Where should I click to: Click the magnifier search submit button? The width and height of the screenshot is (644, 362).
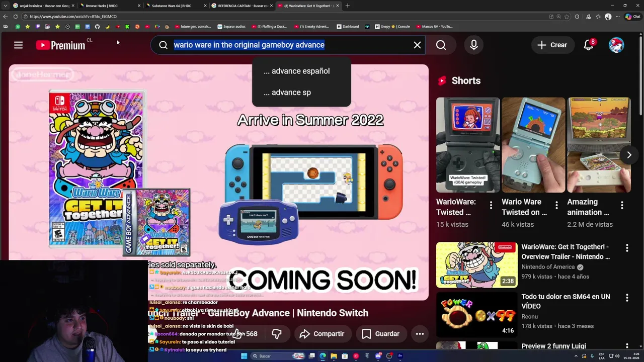coord(441,45)
